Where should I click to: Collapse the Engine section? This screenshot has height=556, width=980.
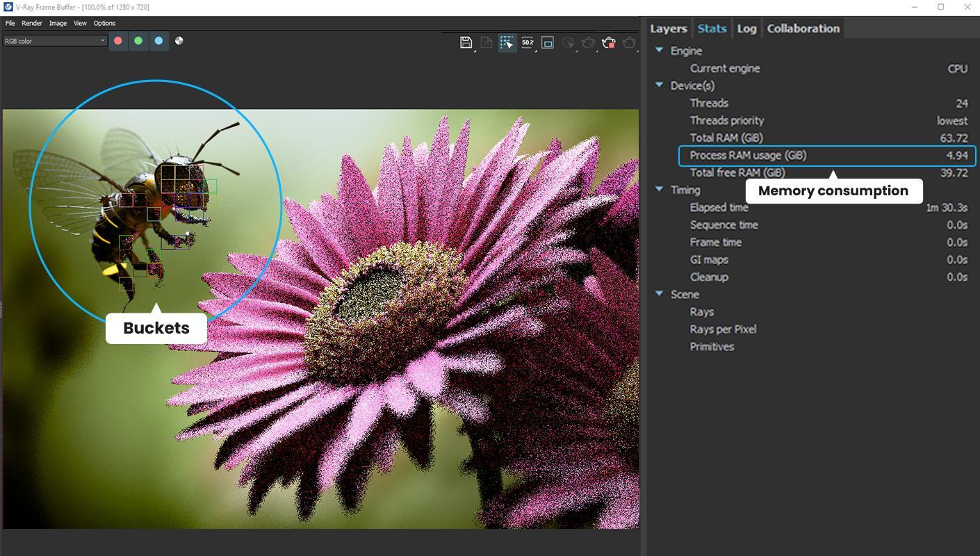pyautogui.click(x=659, y=50)
